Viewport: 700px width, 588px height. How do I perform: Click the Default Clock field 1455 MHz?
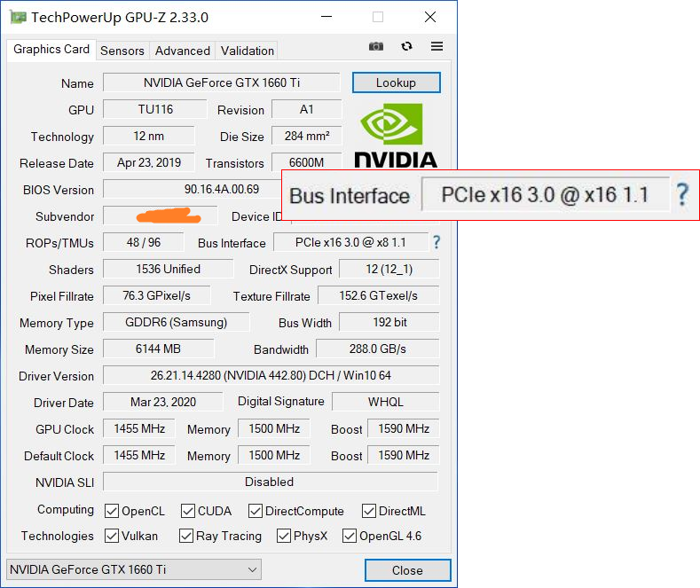pyautogui.click(x=138, y=456)
